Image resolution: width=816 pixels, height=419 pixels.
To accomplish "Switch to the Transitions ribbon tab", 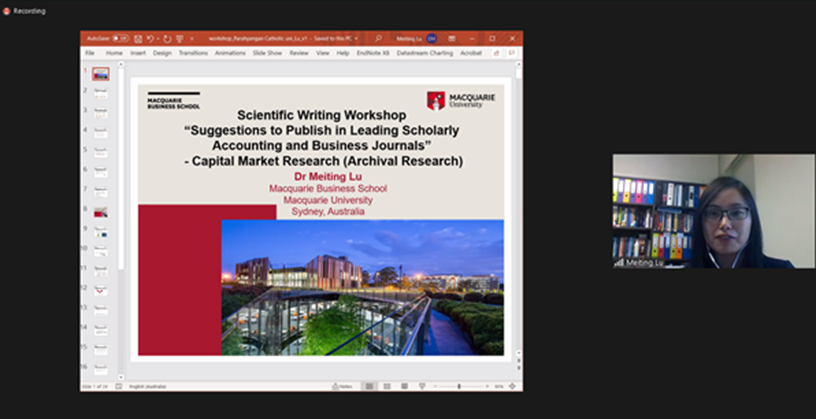I will 193,53.
